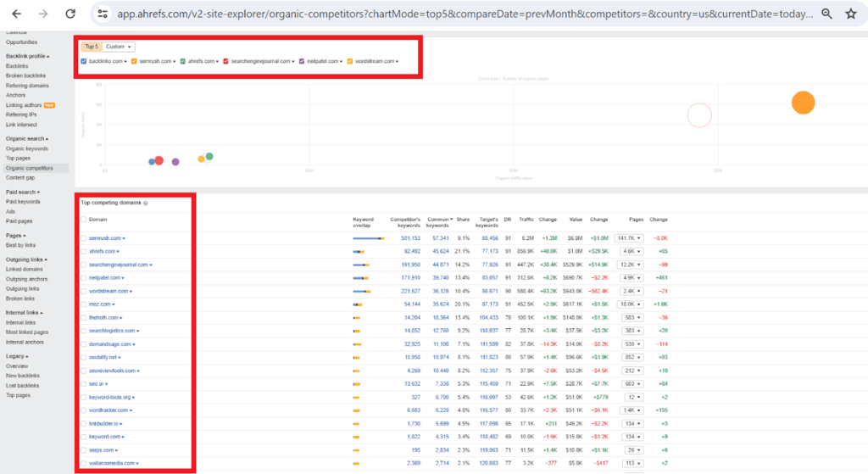Collapse the Backlink profile section
The image size is (868, 474).
pos(28,57)
